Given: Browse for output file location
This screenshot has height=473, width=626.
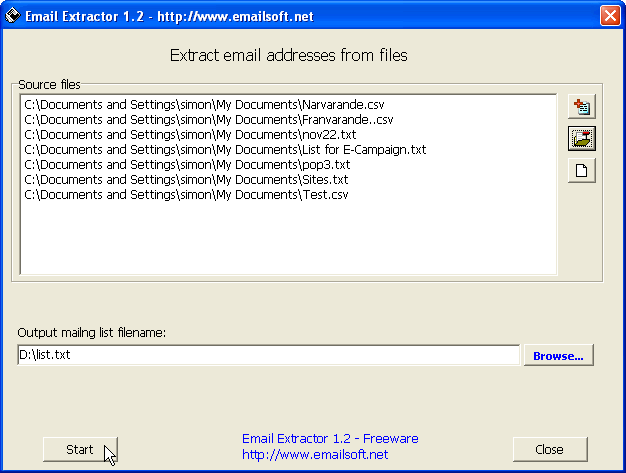Looking at the screenshot, I should coord(559,355).
